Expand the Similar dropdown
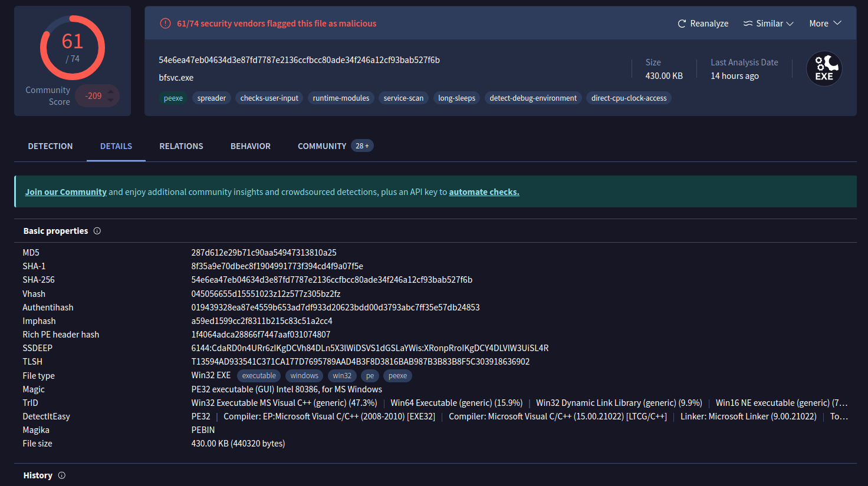 click(x=768, y=24)
